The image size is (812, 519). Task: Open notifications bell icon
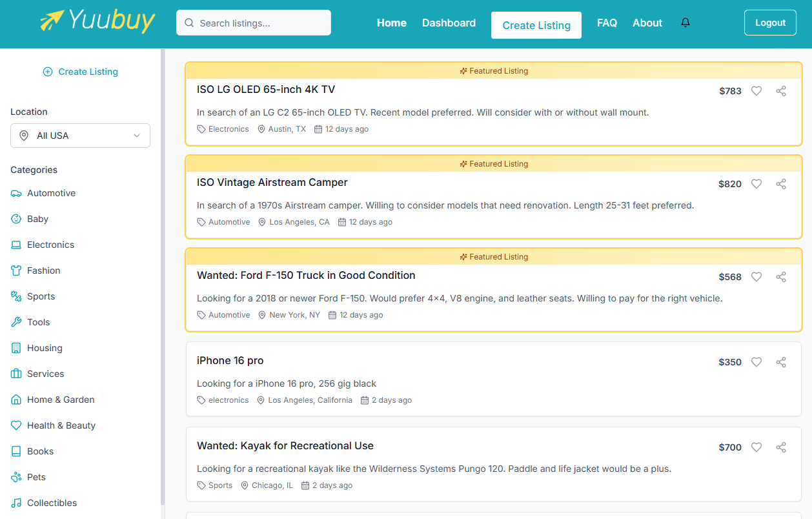(x=685, y=23)
